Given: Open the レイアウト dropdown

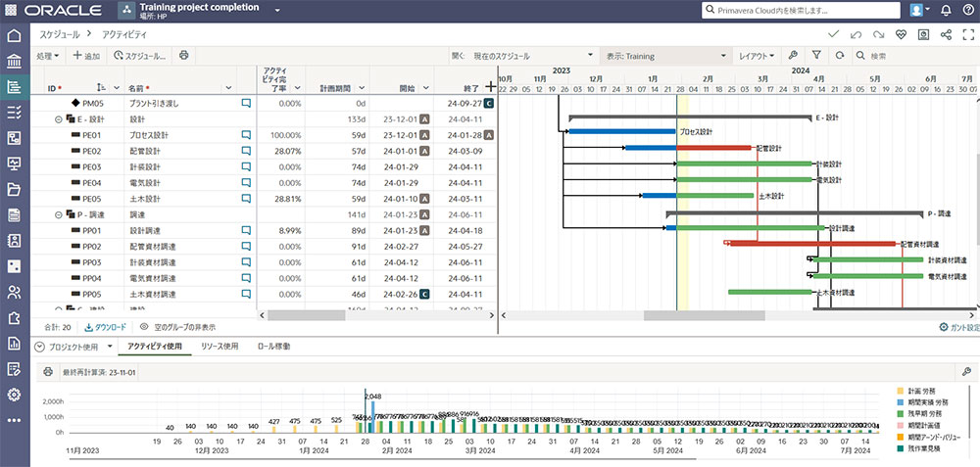Looking at the screenshot, I should tap(757, 56).
